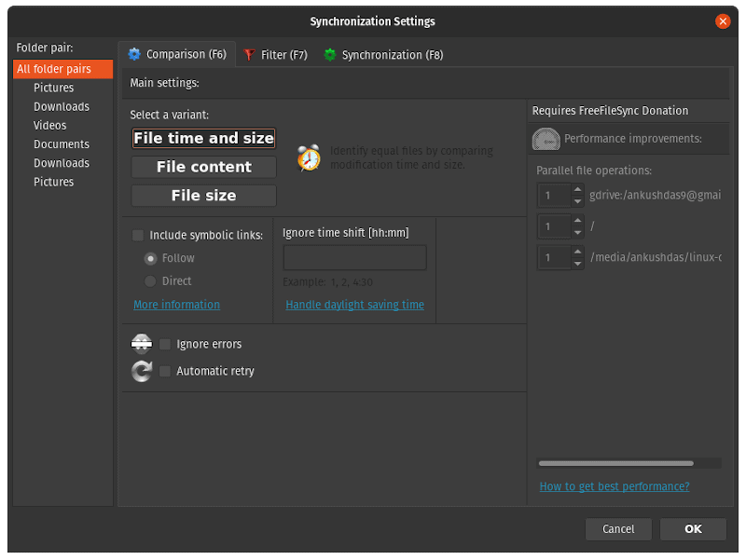Decrease parallel operations for the root path

pyautogui.click(x=576, y=231)
